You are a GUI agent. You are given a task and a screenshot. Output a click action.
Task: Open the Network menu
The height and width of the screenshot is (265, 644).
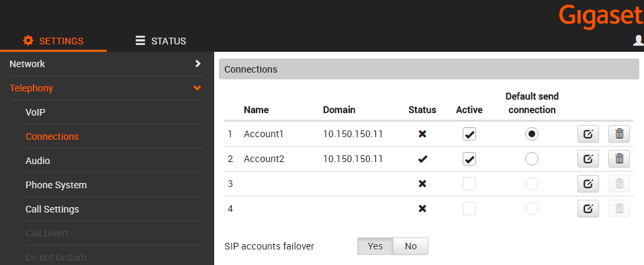pyautogui.click(x=107, y=64)
